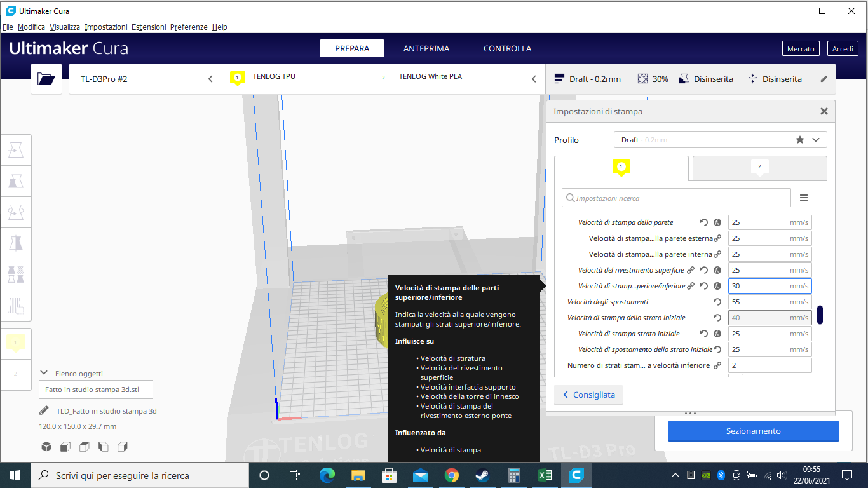Screen dimensions: 868x488
Task: Open the Profilo Draft dropdown
Action: point(721,140)
